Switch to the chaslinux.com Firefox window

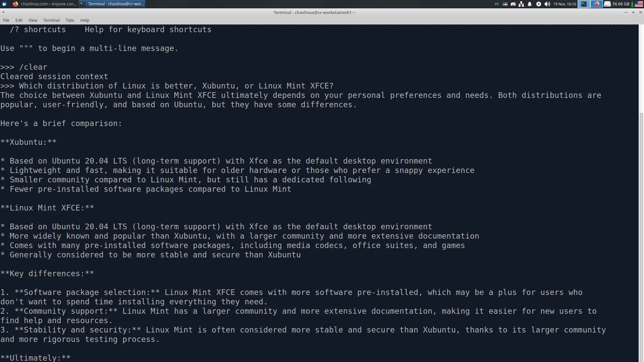tap(45, 4)
